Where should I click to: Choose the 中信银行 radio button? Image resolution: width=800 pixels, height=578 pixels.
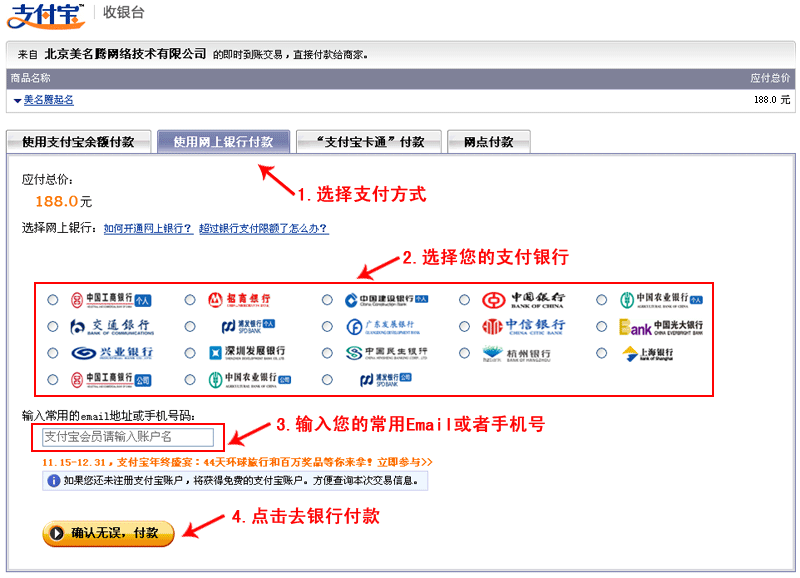(x=464, y=326)
